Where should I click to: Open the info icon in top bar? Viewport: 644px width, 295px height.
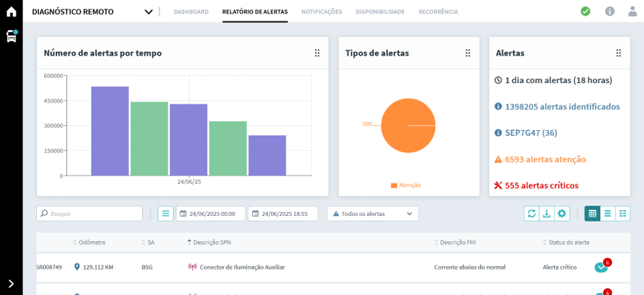point(609,12)
